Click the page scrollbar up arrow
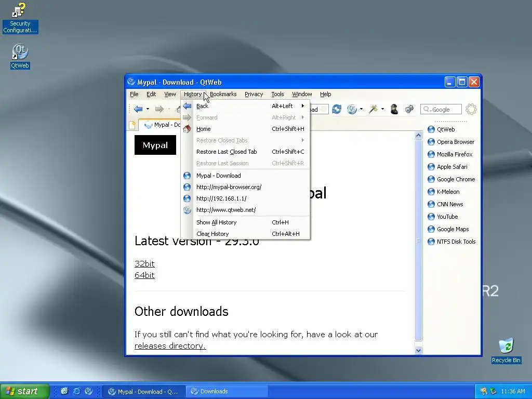This screenshot has width=532, height=399. [418, 136]
